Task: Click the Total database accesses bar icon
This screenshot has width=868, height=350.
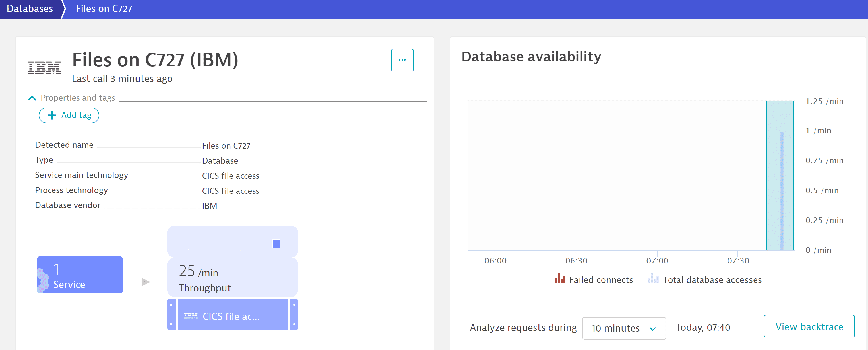Action: pos(653,279)
